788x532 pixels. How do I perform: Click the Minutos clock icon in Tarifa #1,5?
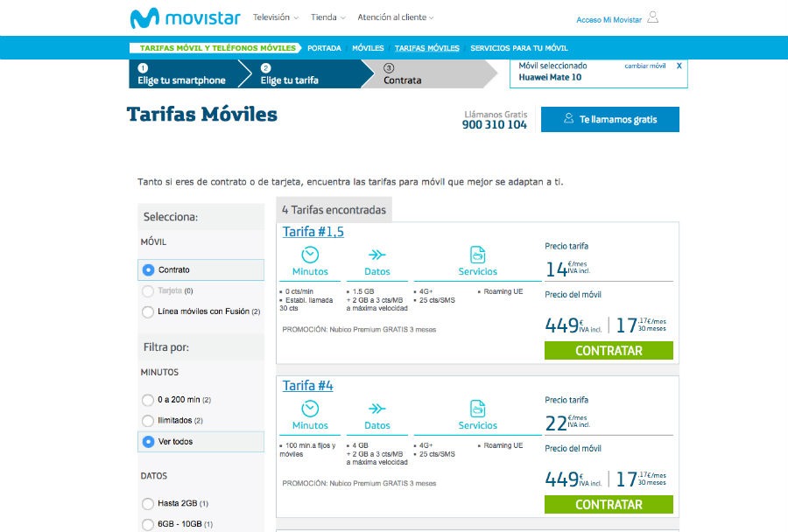tap(310, 255)
